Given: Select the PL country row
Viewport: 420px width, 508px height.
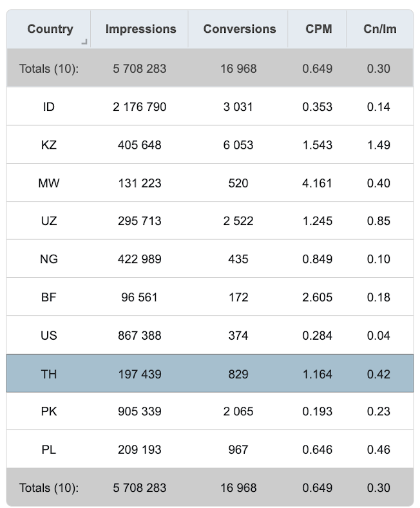Looking at the screenshot, I should pyautogui.click(x=210, y=449).
